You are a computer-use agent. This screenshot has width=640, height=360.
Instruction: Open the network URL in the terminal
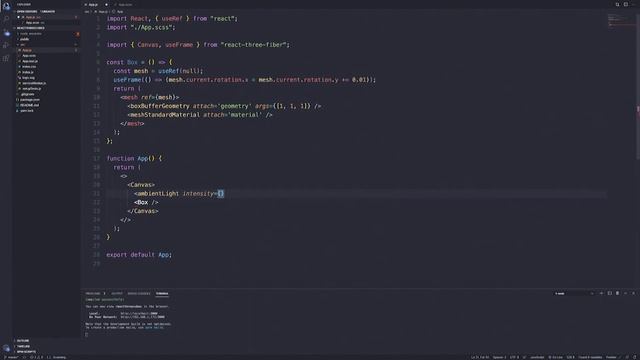(142, 317)
